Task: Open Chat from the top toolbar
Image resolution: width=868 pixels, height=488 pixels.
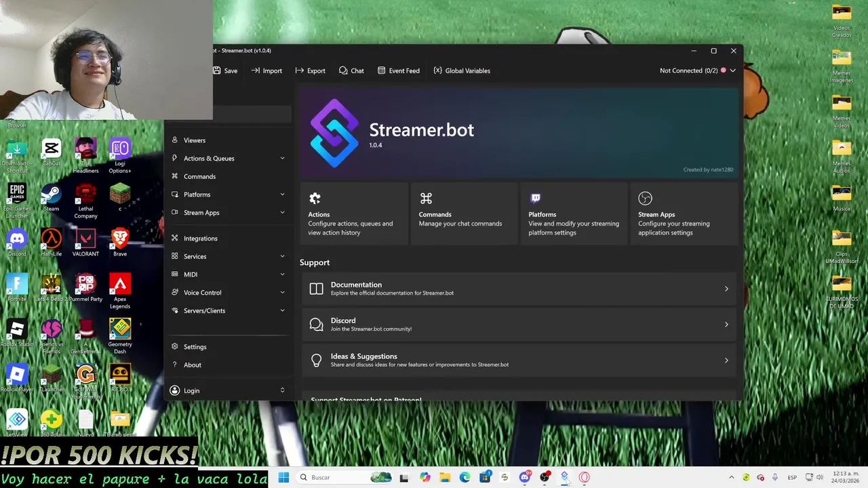Action: coord(352,70)
